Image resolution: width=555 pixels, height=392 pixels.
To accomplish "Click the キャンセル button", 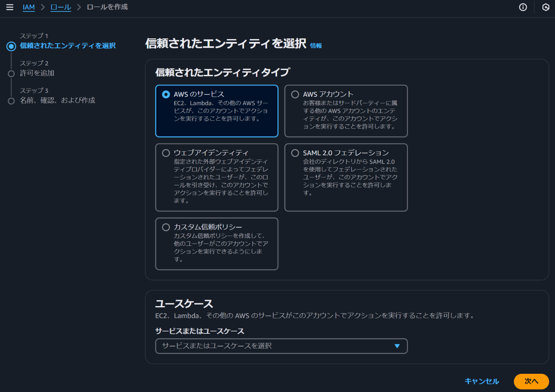I will (482, 381).
